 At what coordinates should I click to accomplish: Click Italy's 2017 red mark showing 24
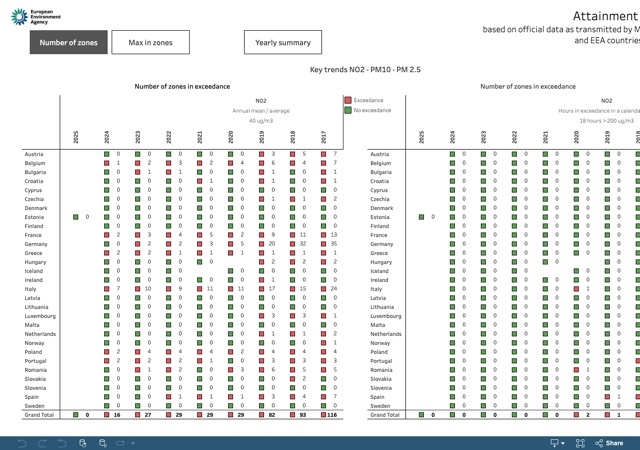(323, 289)
